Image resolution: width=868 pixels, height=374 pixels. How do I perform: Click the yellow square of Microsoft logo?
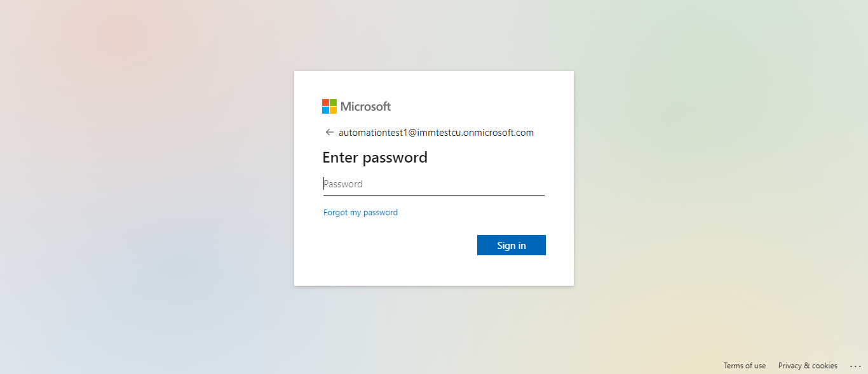[333, 110]
